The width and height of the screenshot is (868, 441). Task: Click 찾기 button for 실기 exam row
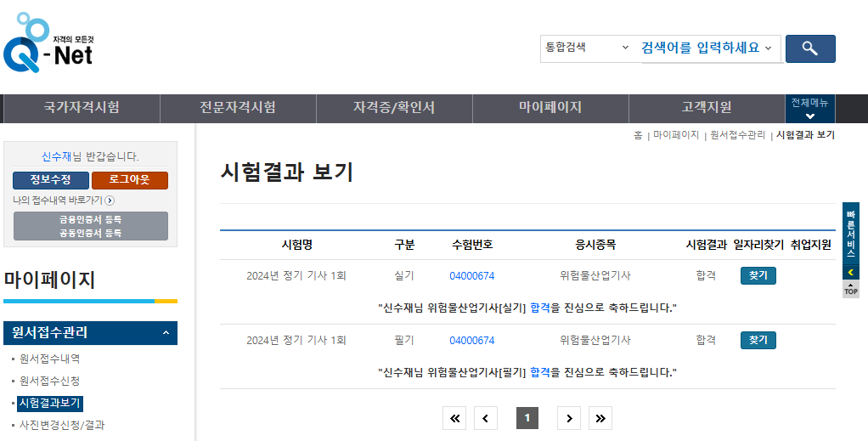(x=758, y=276)
